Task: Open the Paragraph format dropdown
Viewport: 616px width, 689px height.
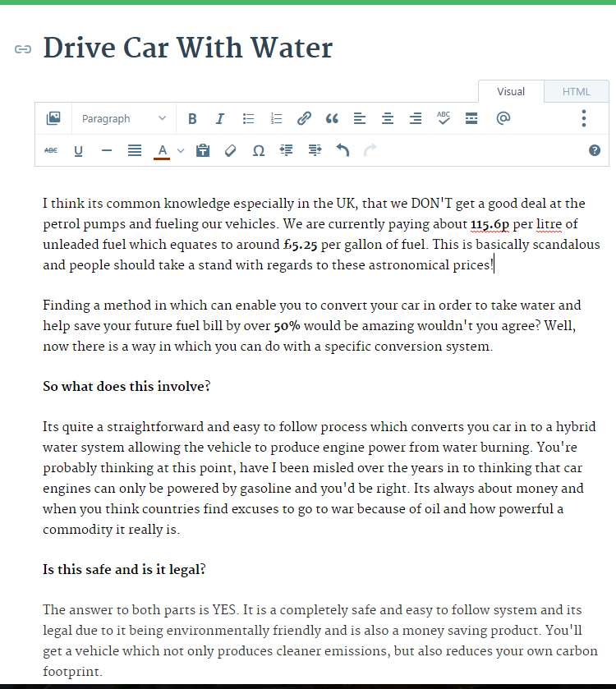Action: 123,118
